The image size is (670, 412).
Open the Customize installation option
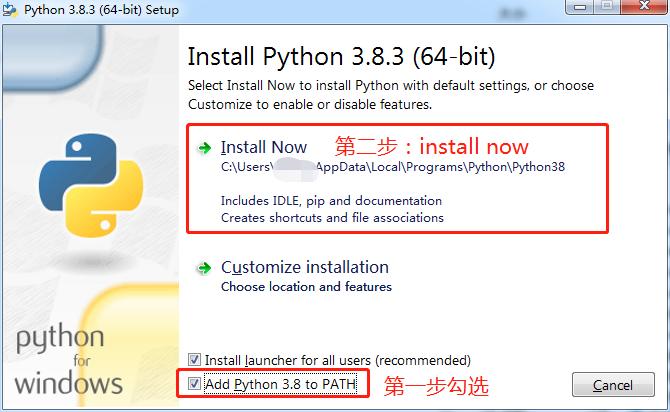(x=305, y=267)
